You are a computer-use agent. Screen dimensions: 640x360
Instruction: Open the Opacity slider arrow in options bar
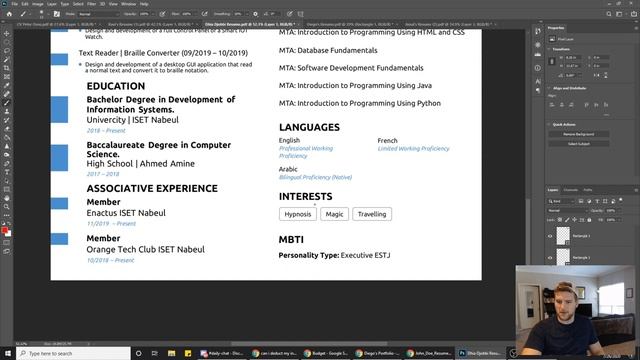pyautogui.click(x=153, y=14)
